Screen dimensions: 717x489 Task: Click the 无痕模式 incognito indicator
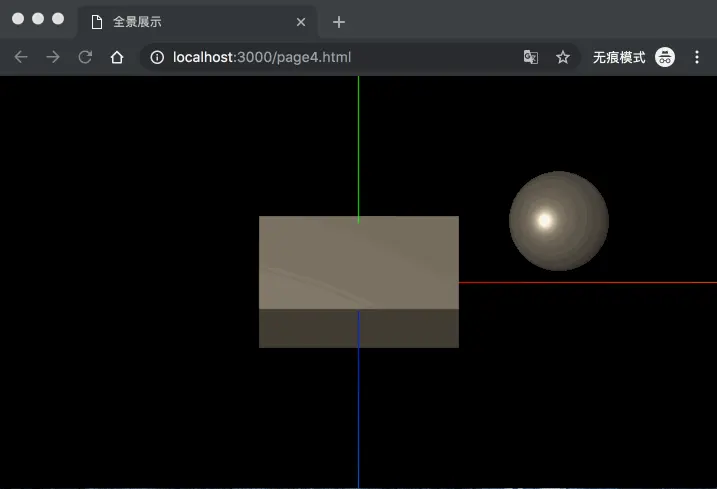click(x=634, y=57)
